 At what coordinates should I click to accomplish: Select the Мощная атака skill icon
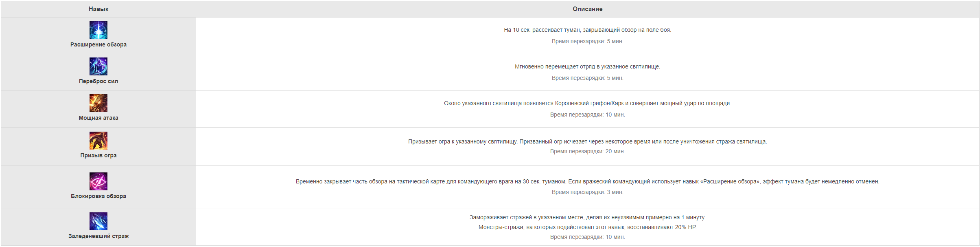pyautogui.click(x=98, y=103)
